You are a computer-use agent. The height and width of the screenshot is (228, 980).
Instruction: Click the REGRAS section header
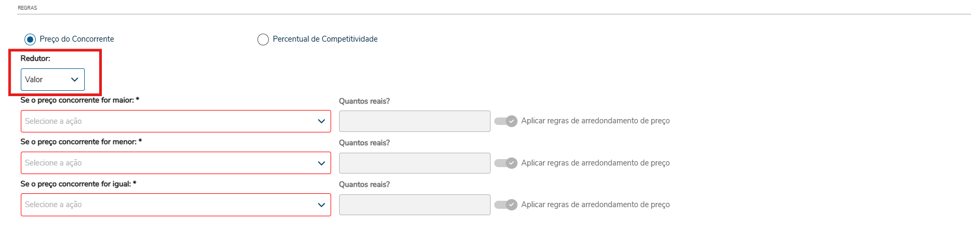pyautogui.click(x=27, y=8)
